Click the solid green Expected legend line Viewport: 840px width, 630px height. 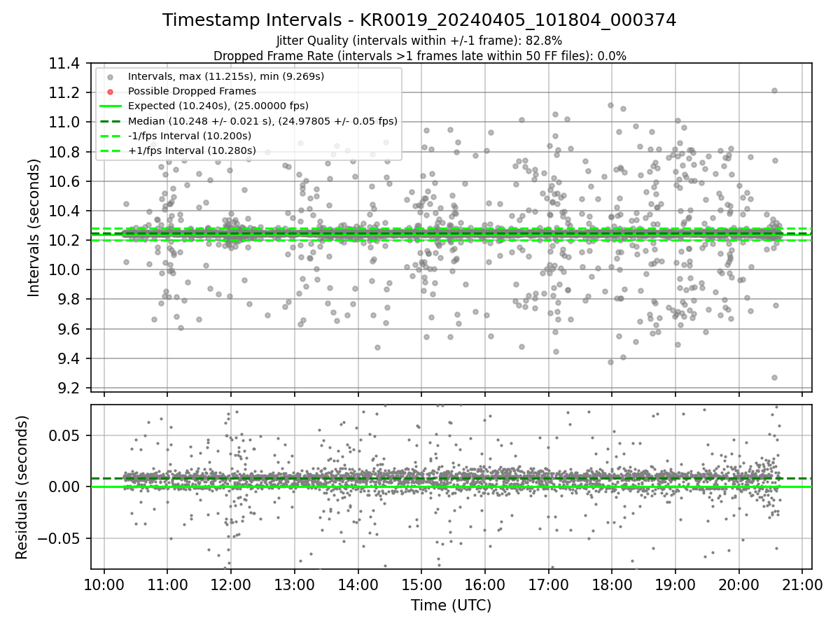pos(111,106)
